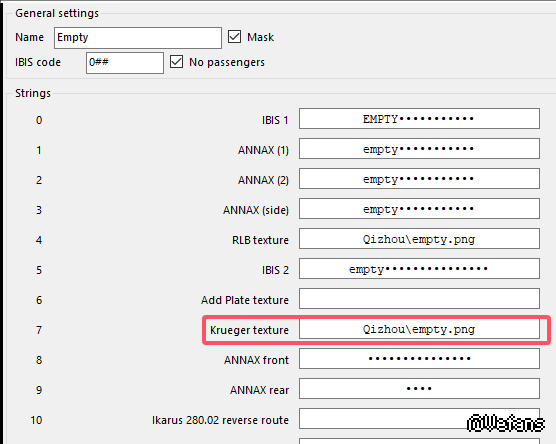Click the No passengers label text
Image resolution: width=556 pixels, height=444 pixels.
(x=227, y=62)
